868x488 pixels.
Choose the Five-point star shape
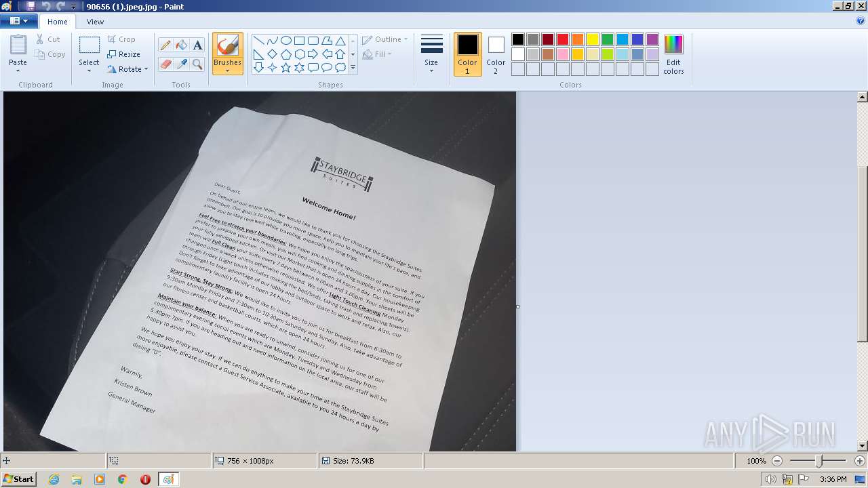(285, 68)
